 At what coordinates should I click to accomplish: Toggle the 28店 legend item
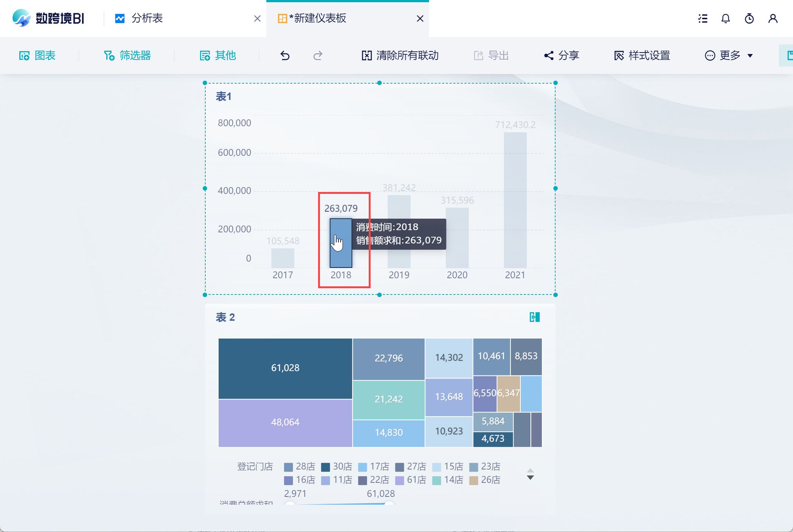pos(299,467)
